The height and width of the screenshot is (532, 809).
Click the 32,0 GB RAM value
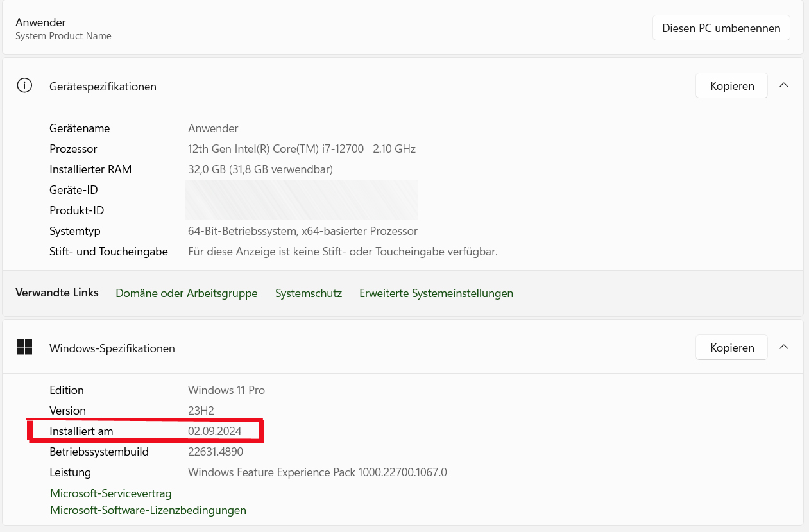pyautogui.click(x=260, y=169)
